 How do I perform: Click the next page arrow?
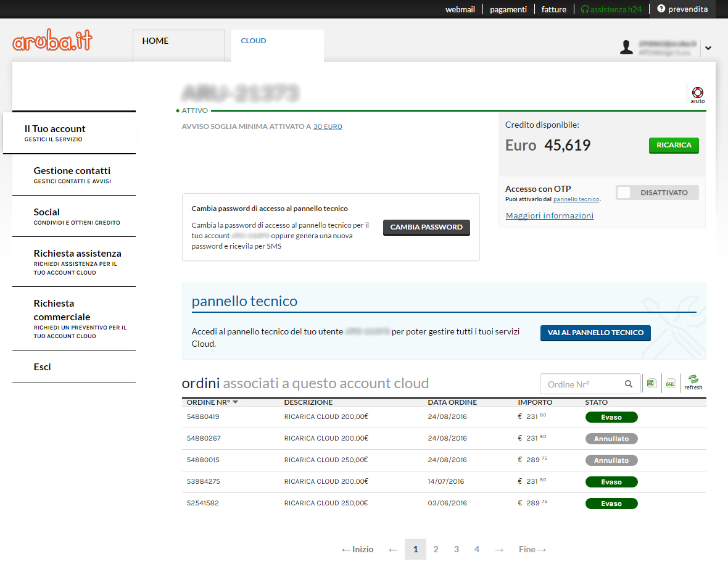[499, 550]
